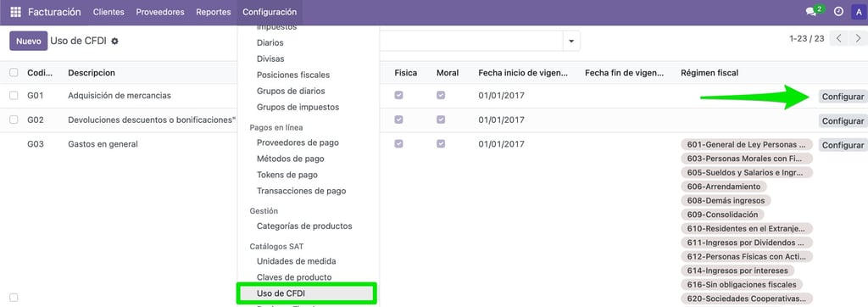
Task: Select the G01 row checkbox
Action: [14, 95]
